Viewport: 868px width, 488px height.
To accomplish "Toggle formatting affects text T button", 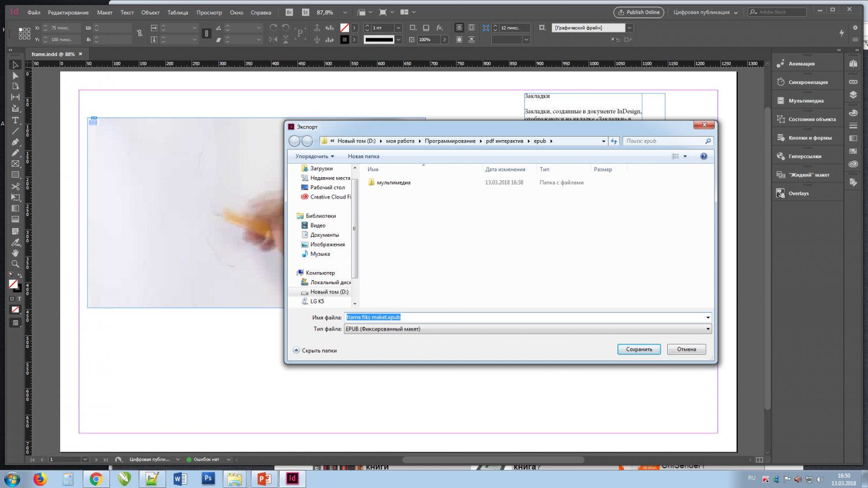I will pos(19,299).
